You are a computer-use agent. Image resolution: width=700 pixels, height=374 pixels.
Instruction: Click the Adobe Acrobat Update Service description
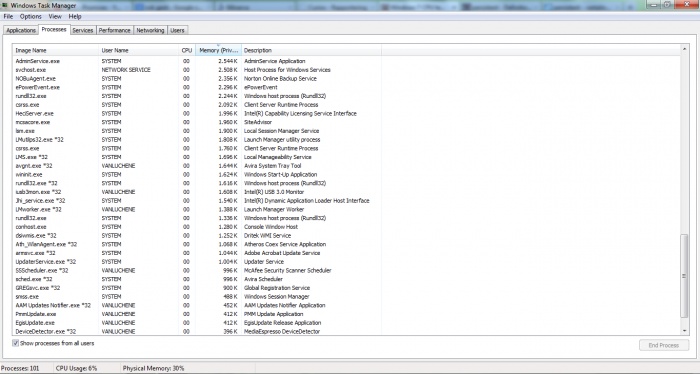tap(282, 253)
